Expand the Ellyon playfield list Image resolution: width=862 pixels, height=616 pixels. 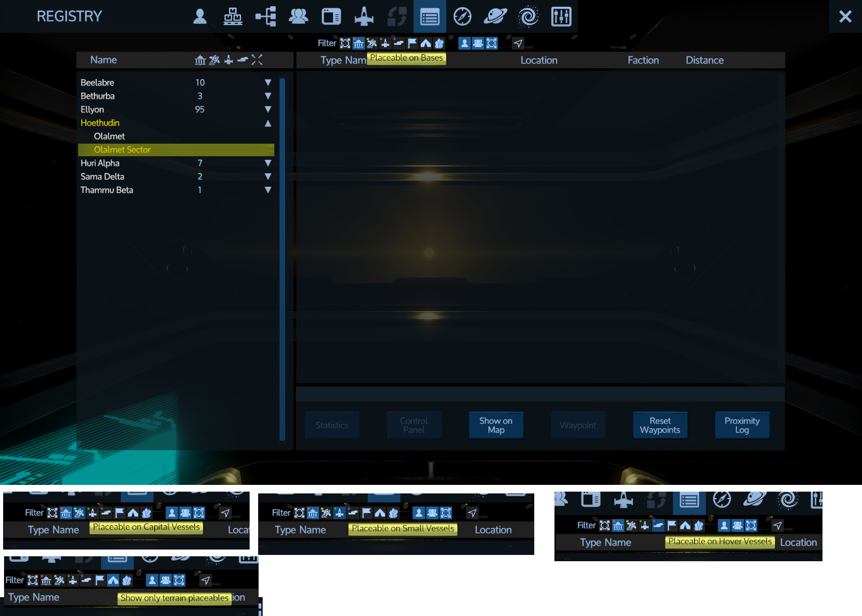tap(268, 110)
